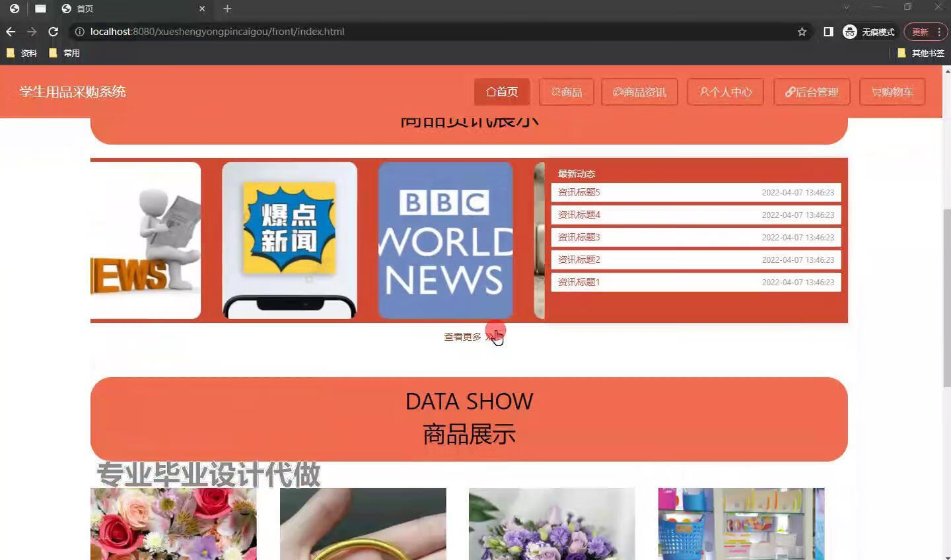
Task: Open the 资料 bookmark folder
Action: click(22, 53)
